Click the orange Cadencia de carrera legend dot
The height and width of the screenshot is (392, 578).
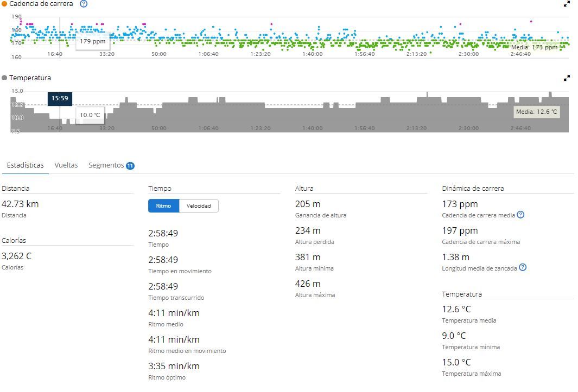pos(4,4)
